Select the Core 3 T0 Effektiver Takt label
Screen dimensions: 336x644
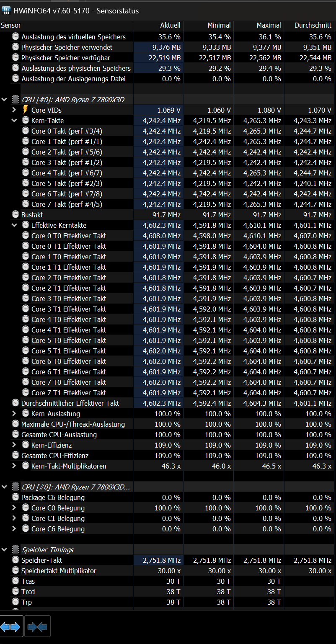69,299
